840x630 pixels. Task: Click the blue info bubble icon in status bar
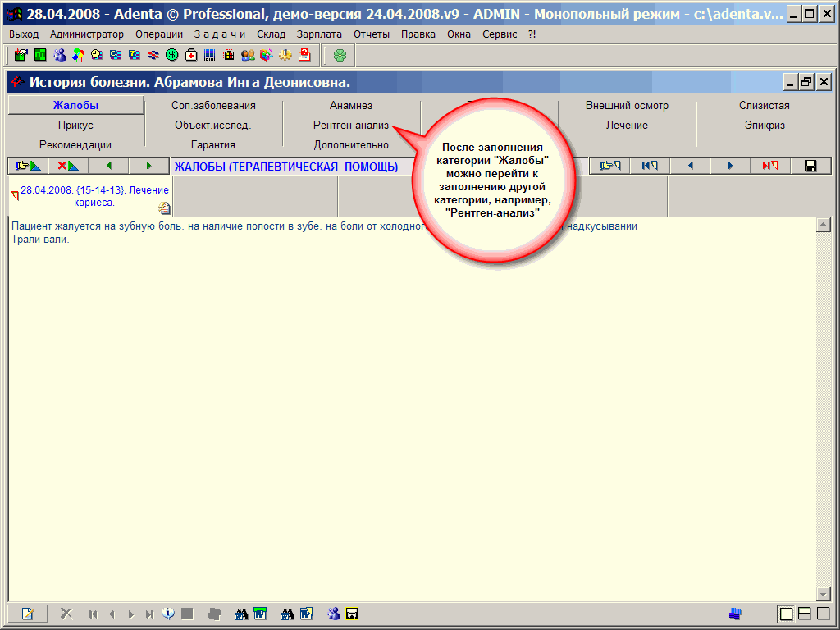(168, 613)
